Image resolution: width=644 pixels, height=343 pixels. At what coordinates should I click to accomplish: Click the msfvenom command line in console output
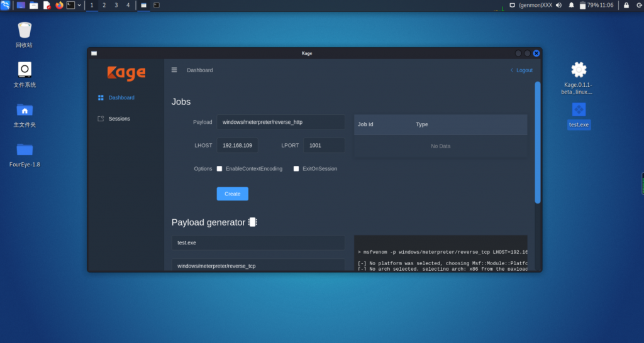(442, 253)
